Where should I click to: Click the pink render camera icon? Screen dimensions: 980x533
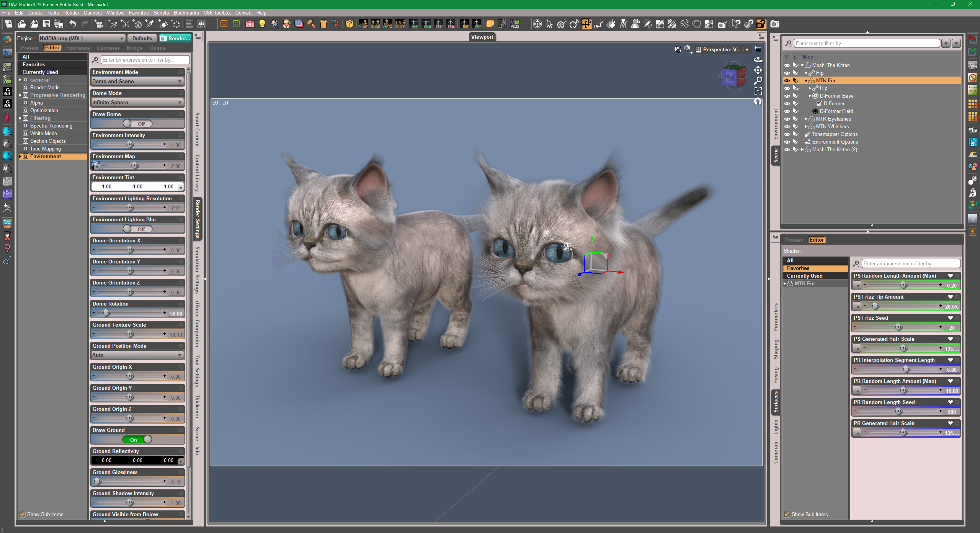click(250, 24)
